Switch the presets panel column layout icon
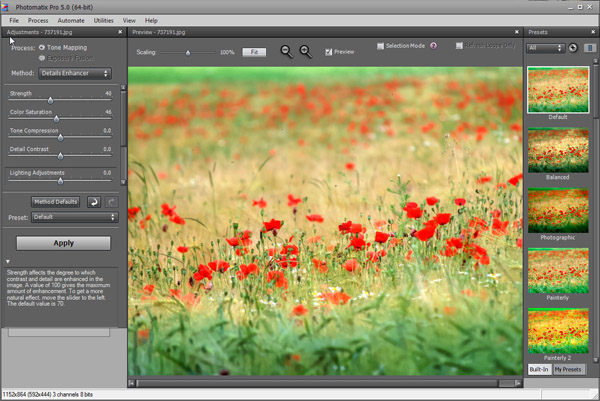The image size is (600, 401). pos(590,47)
